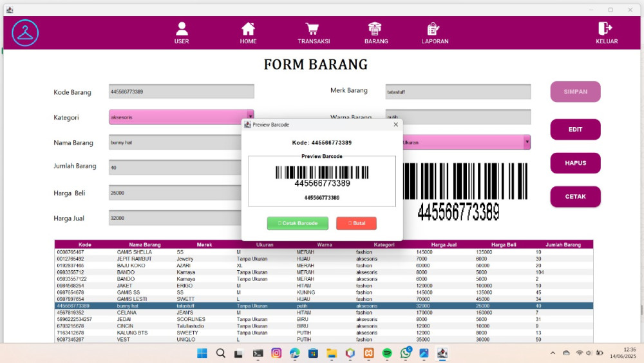The width and height of the screenshot is (644, 363).
Task: Select row BAJU KOKO
Action: click(324, 266)
